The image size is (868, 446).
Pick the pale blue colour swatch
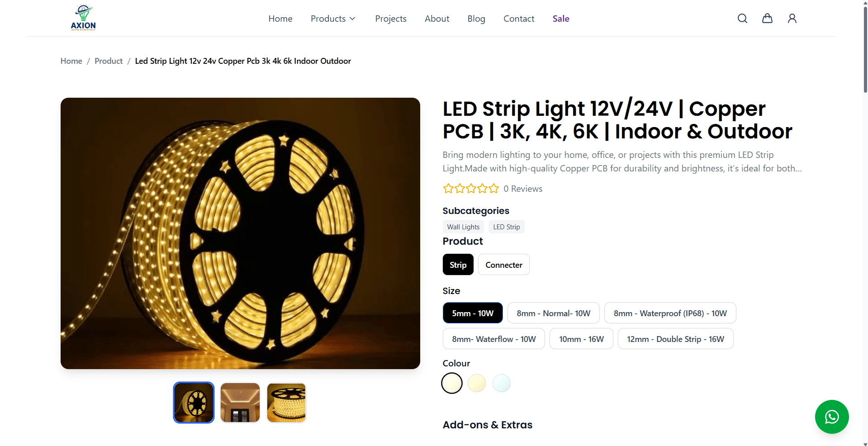(x=502, y=383)
